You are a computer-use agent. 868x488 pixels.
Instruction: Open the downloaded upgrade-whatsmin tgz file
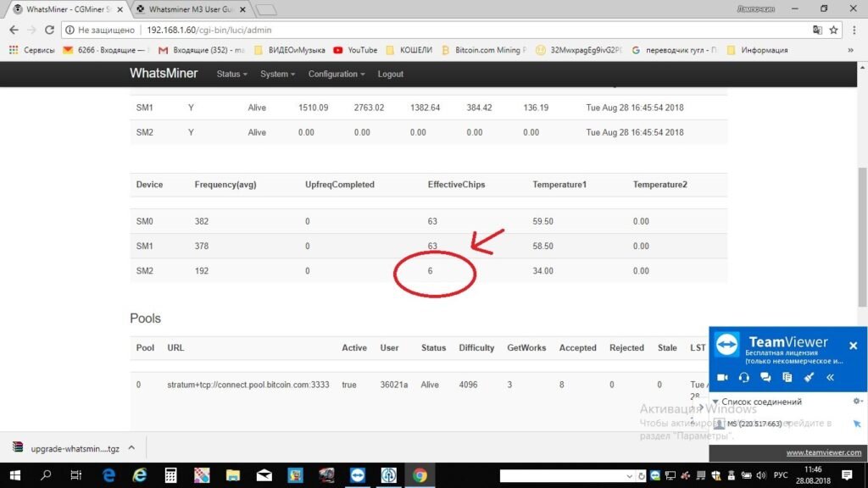pyautogui.click(x=66, y=448)
